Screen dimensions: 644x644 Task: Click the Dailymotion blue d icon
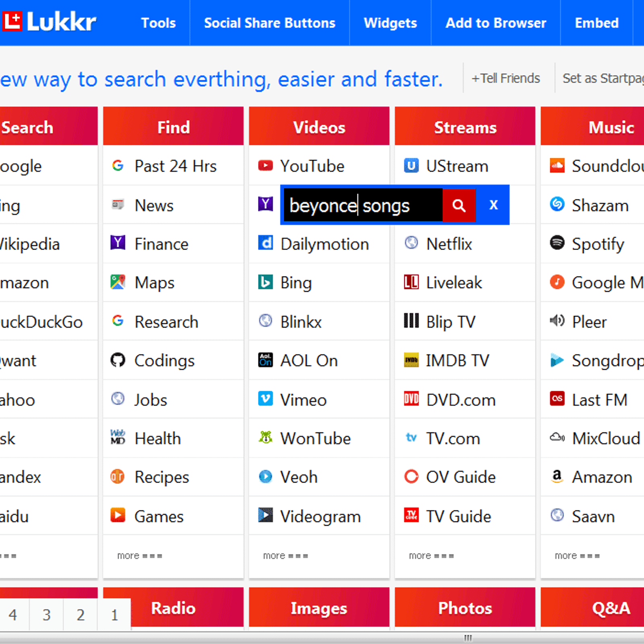[x=265, y=243]
